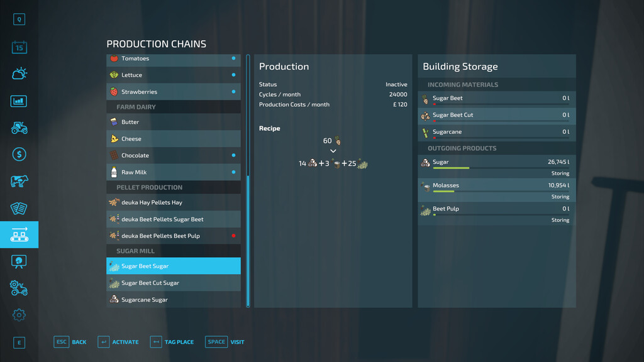Check the weather forecast icon
The height and width of the screenshot is (362, 644).
[x=19, y=73]
